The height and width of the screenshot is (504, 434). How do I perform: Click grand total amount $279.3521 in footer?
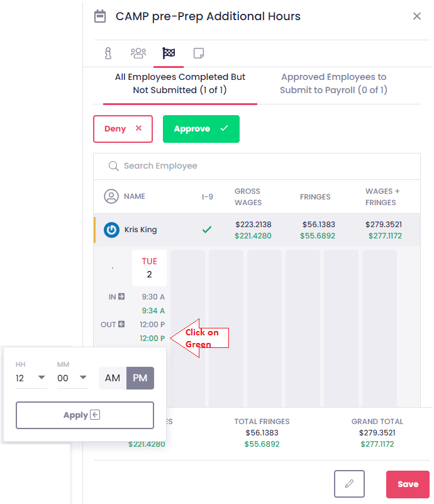click(x=377, y=433)
